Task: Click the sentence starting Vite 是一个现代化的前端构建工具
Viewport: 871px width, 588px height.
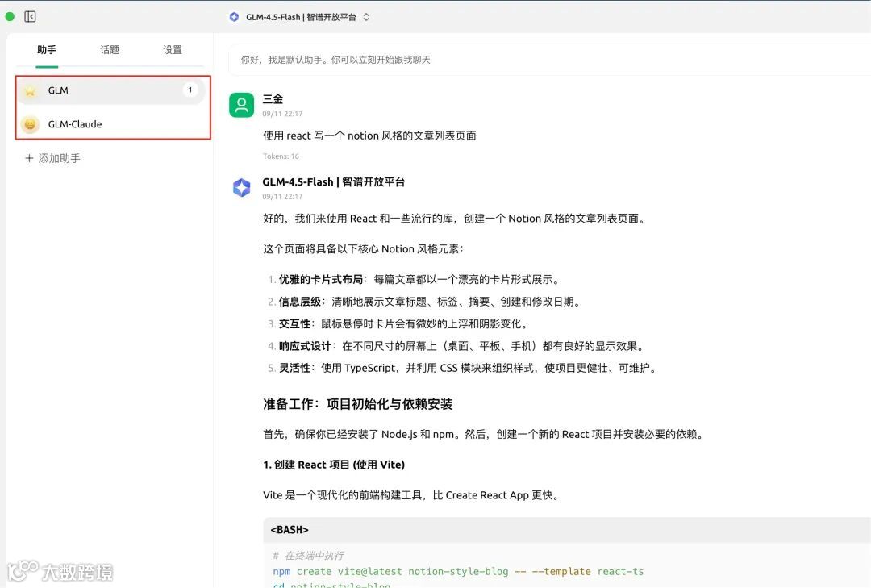Action: tap(411, 495)
